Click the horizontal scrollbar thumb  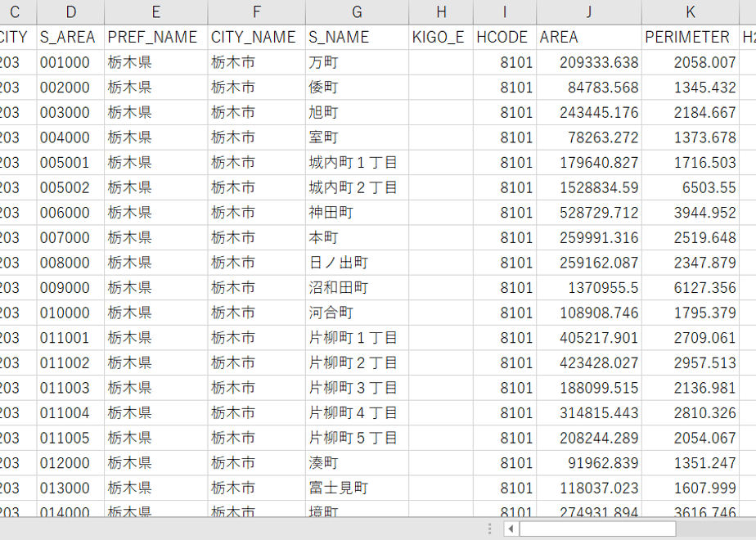[597, 529]
